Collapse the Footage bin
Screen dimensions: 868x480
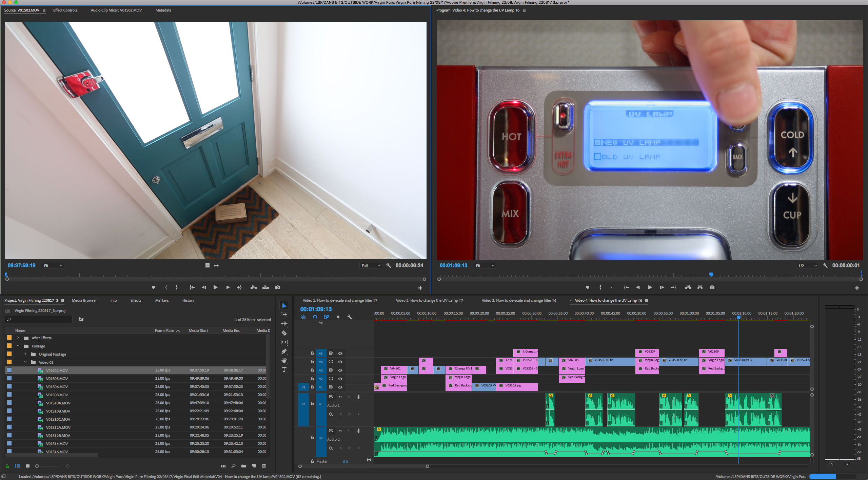click(18, 346)
